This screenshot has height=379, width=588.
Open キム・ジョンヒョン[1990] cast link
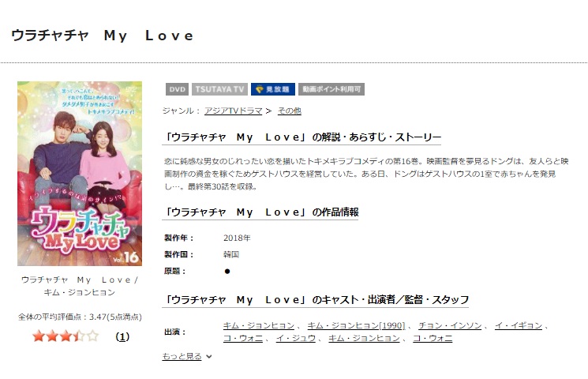click(356, 325)
